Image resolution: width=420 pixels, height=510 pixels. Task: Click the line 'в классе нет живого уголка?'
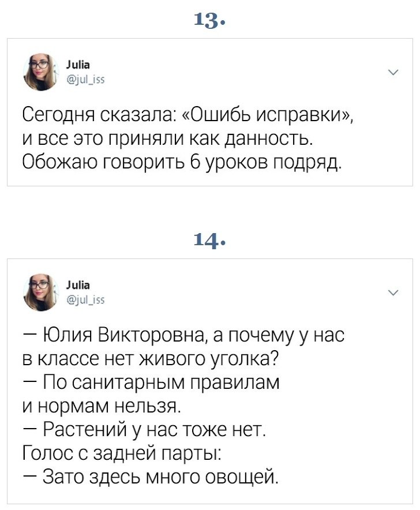point(151,359)
